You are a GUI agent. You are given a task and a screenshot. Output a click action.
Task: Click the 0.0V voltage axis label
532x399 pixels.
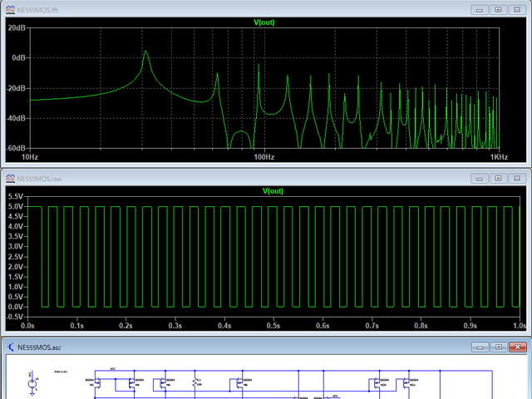point(16,307)
